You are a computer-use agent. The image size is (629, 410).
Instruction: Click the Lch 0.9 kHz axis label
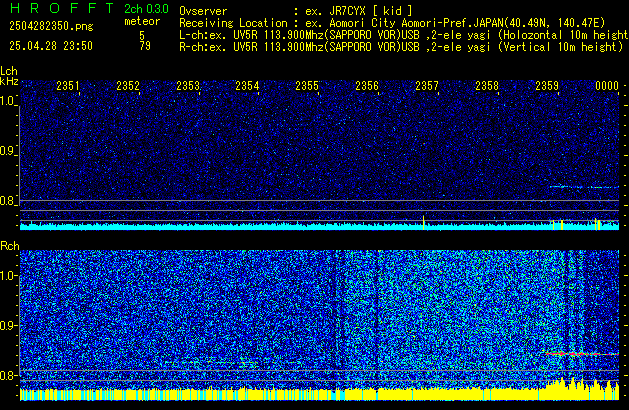7,151
